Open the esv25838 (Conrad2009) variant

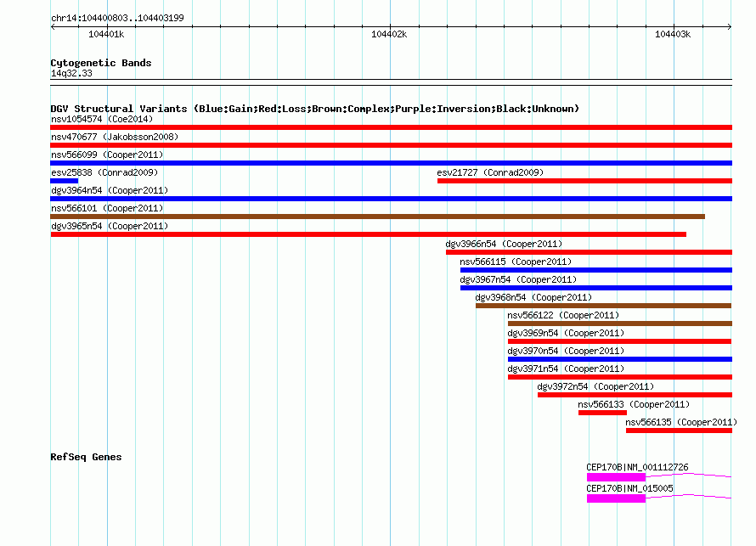[x=104, y=172]
